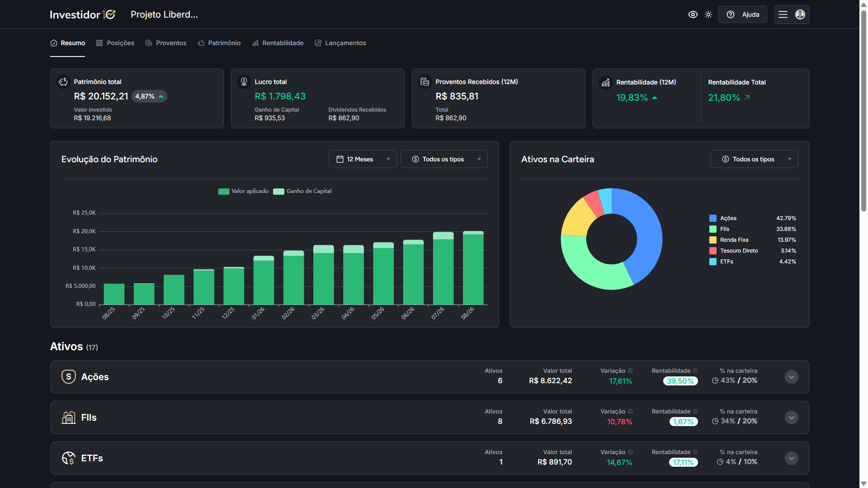Click the 08/26 bar in the chart
868x488 pixels.
click(473, 267)
